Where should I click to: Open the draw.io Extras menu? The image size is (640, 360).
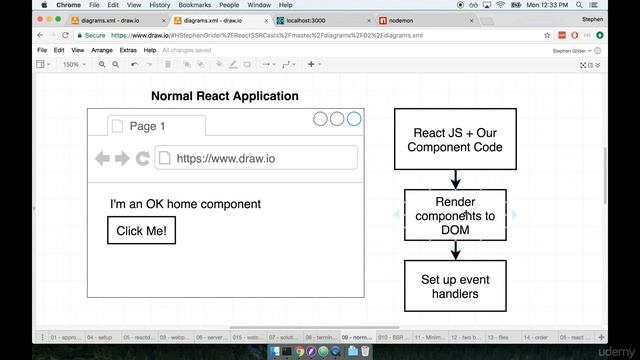pos(128,50)
